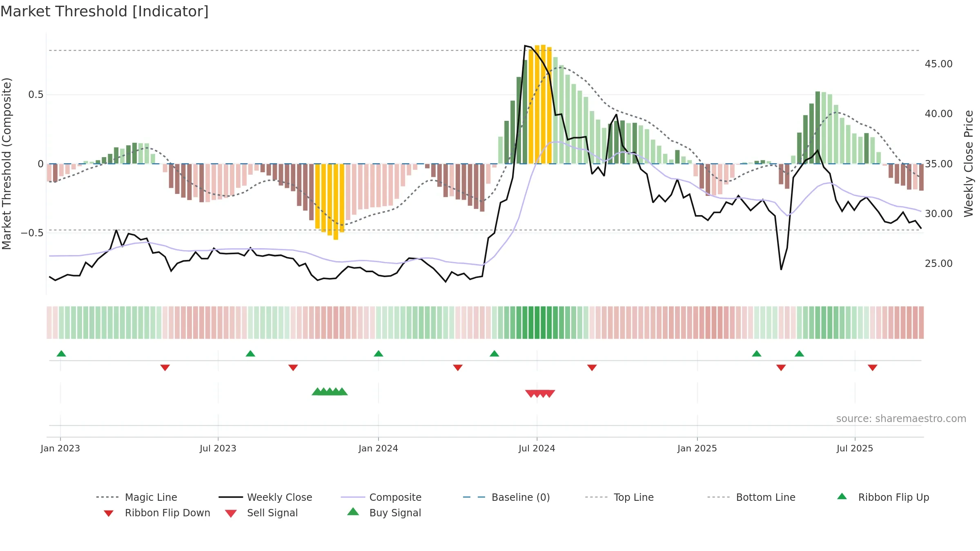The width and height of the screenshot is (980, 551).
Task: Click the ribbon flip down marker after Jul 2025
Action: (873, 368)
